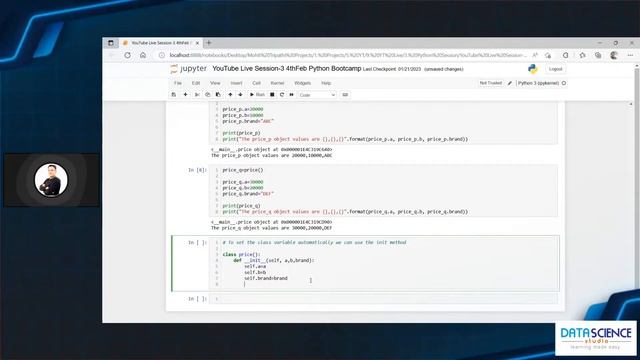Move the selected cell up
This screenshot has width=640, height=360.
click(x=230, y=95)
